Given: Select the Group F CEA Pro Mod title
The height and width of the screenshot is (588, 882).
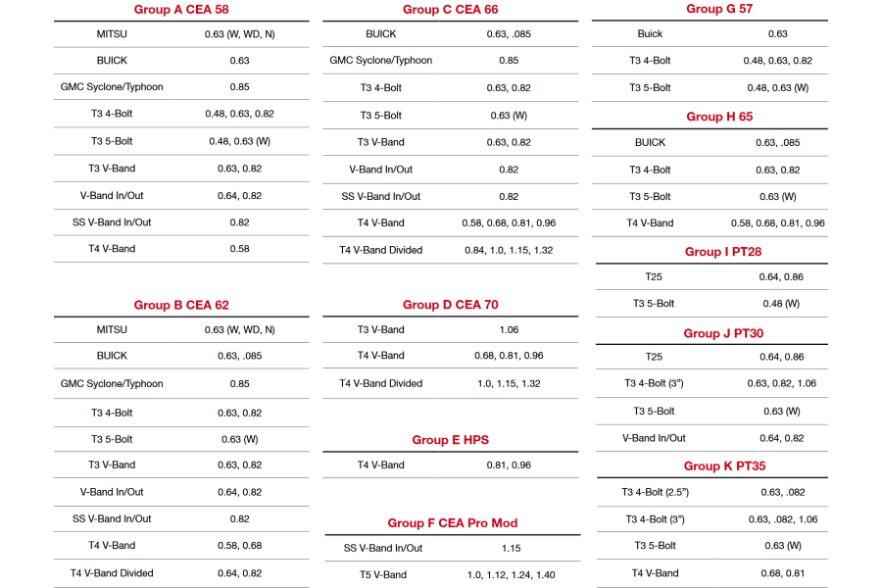Looking at the screenshot, I should click(x=452, y=522).
